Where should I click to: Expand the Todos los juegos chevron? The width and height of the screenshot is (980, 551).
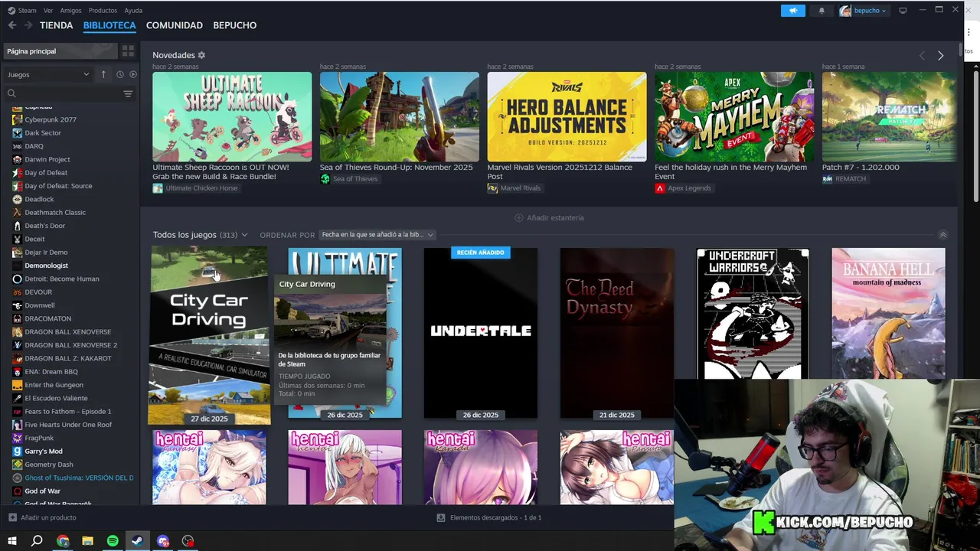(x=244, y=235)
